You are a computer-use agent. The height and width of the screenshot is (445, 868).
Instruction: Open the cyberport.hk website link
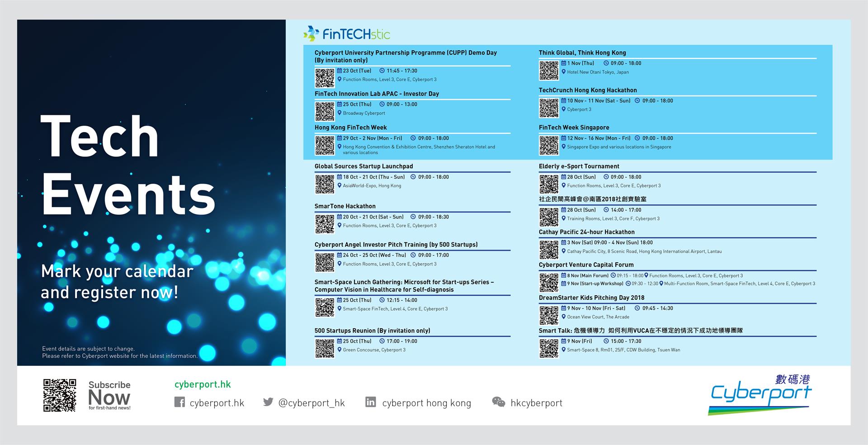(203, 384)
